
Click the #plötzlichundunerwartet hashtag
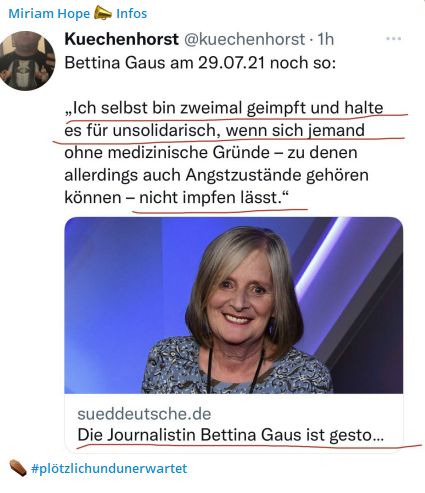tap(109, 468)
